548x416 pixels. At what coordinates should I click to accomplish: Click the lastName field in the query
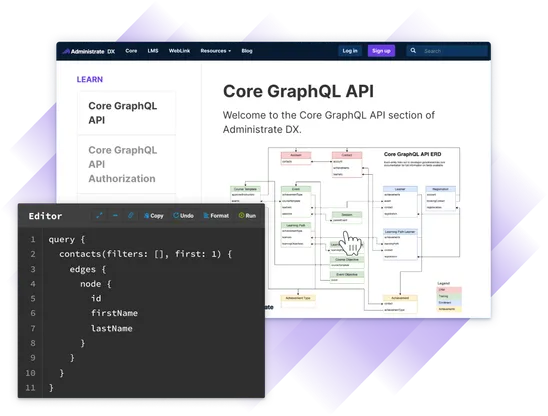[111, 329]
